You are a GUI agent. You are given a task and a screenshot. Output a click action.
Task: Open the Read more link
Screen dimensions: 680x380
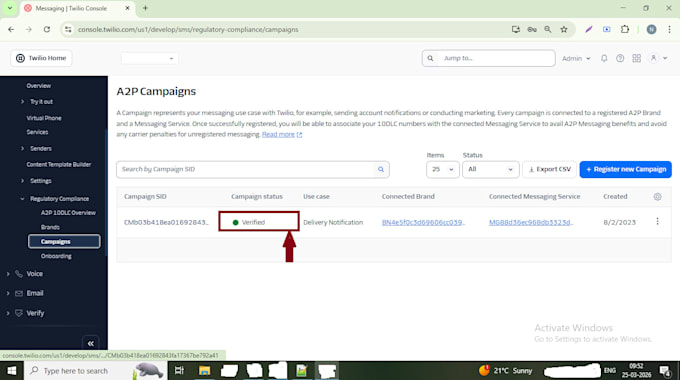278,134
